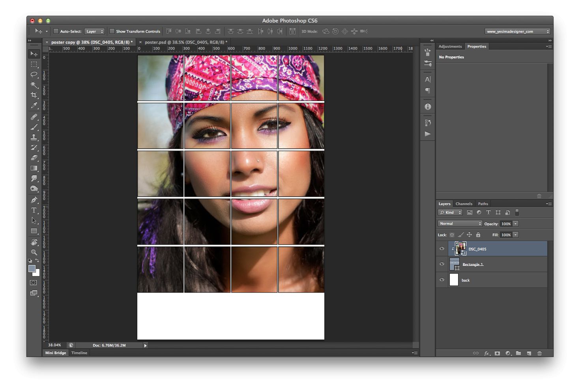580x392 pixels.
Task: Select the Horizontal Type tool
Action: click(x=34, y=210)
